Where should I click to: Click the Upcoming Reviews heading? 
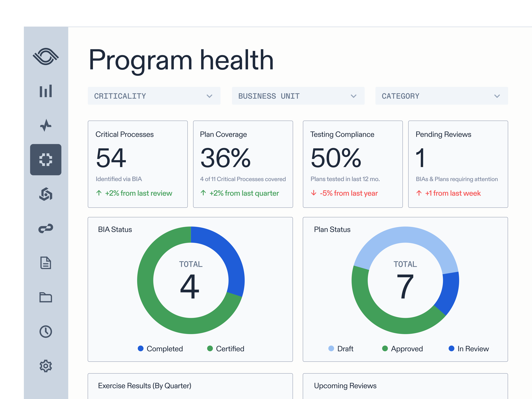pos(345,386)
